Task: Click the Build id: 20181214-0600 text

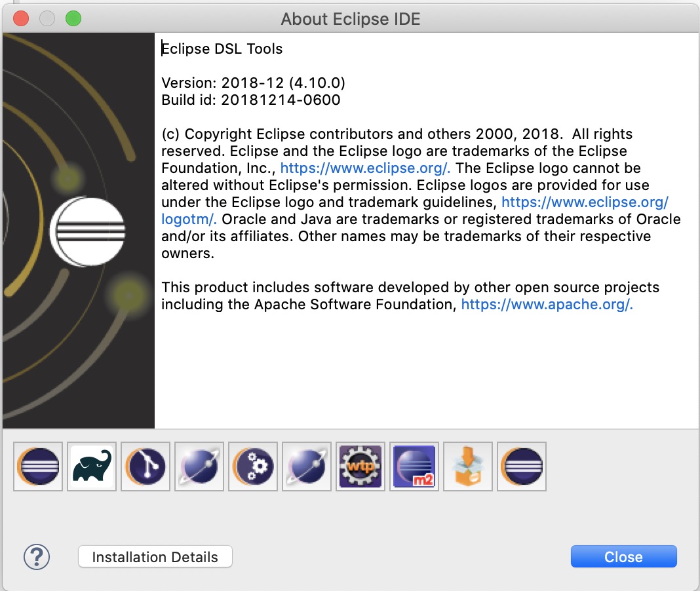Action: 250,100
